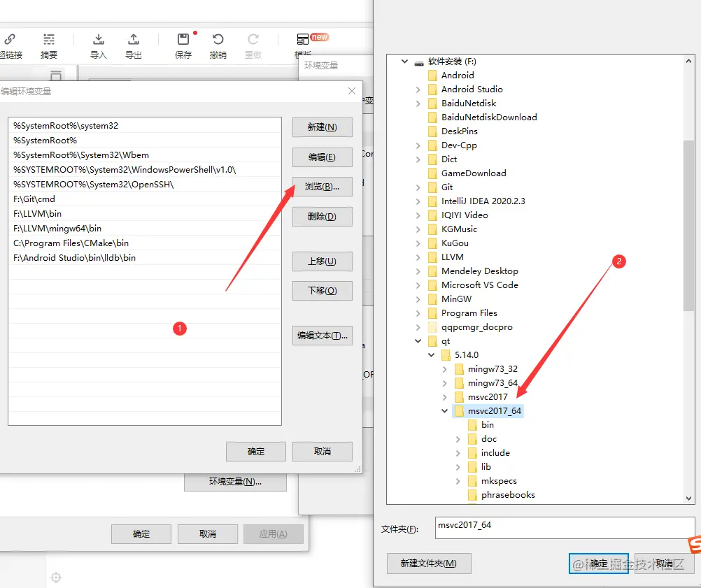
Task: Click the 超链接 hyperlink toolbar icon
Action: (x=10, y=40)
